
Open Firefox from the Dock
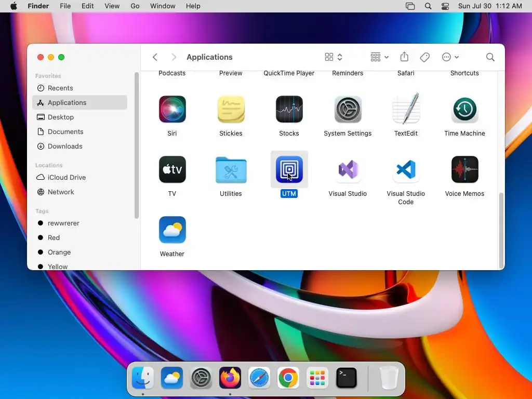230,378
